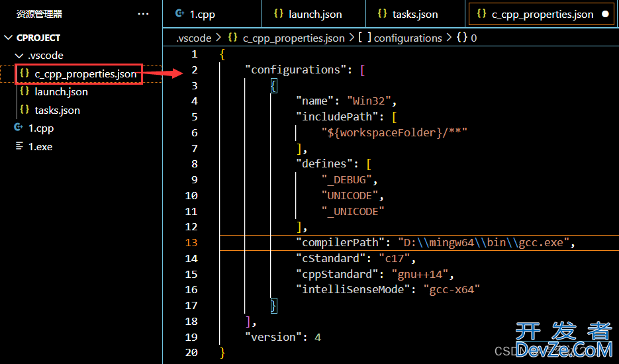Viewport: 619px width, 364px height.
Task: Select 1.exe in the file tree
Action: point(40,146)
